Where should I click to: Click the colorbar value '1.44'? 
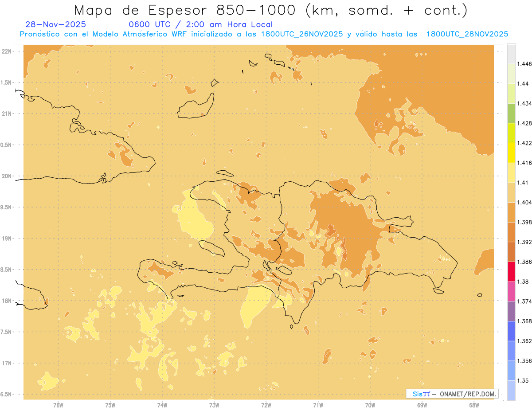522,83
